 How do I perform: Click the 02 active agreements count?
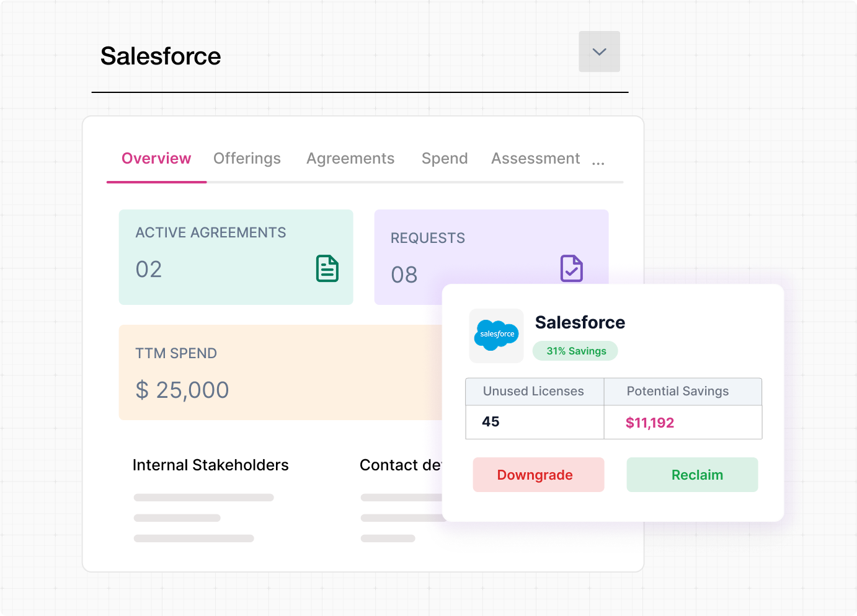(149, 270)
